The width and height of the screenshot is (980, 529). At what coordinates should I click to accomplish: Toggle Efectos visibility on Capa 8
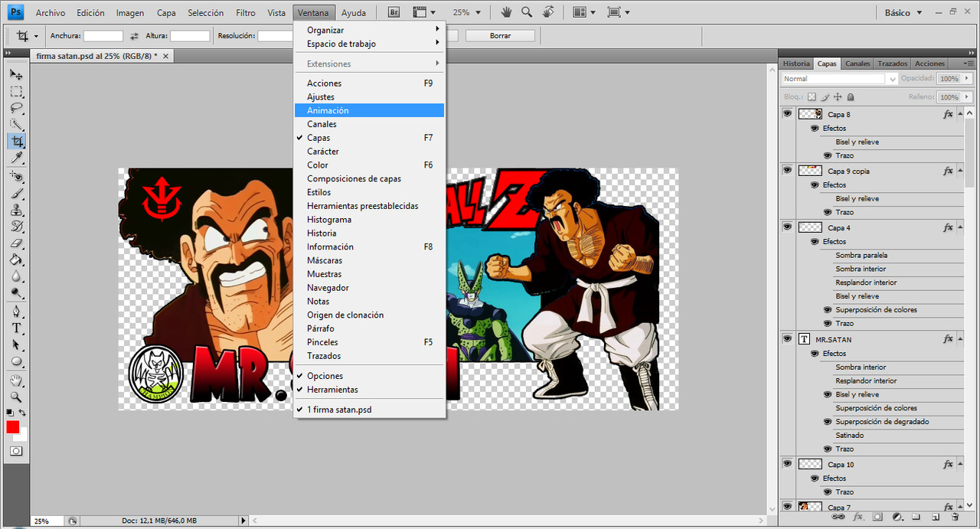point(815,129)
